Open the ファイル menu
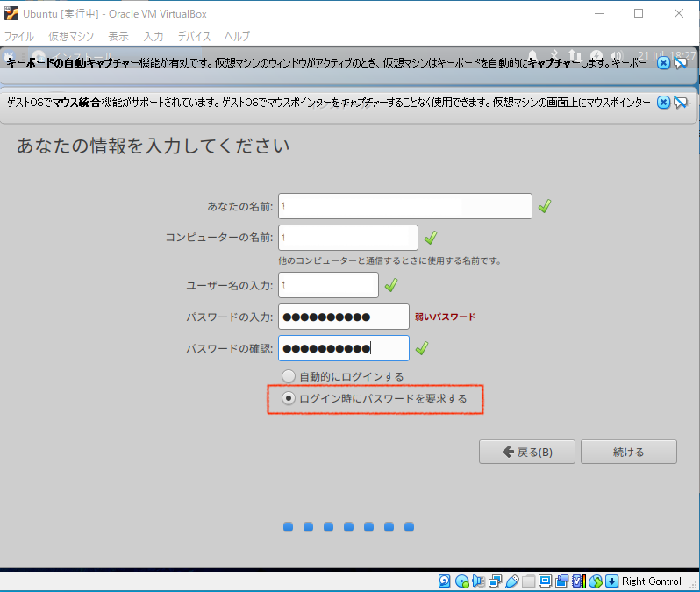 [x=19, y=36]
